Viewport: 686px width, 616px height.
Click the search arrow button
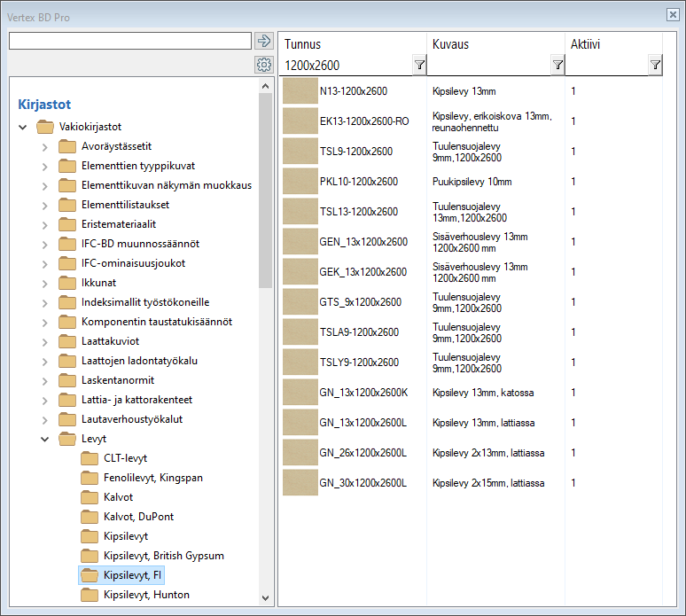[x=263, y=41]
